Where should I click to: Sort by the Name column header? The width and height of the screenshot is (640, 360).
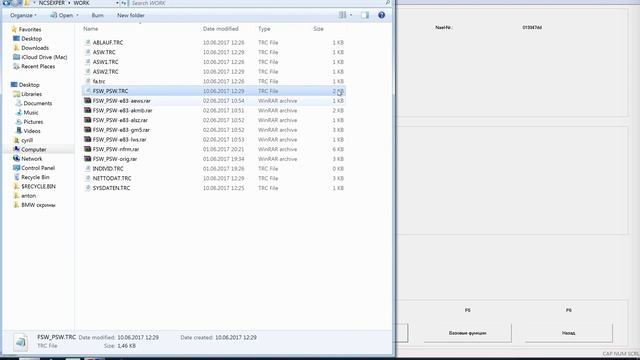point(91,29)
